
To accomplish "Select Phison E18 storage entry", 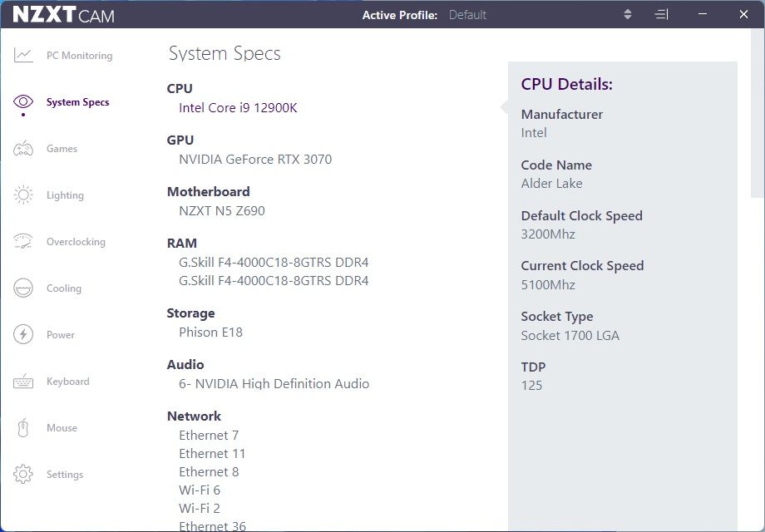I will pos(210,332).
